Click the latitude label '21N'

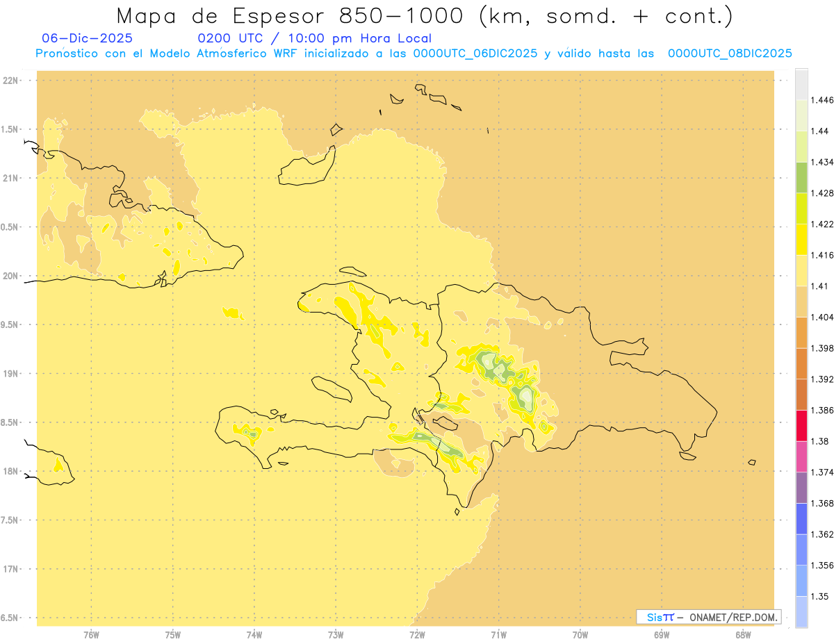tap(11, 179)
